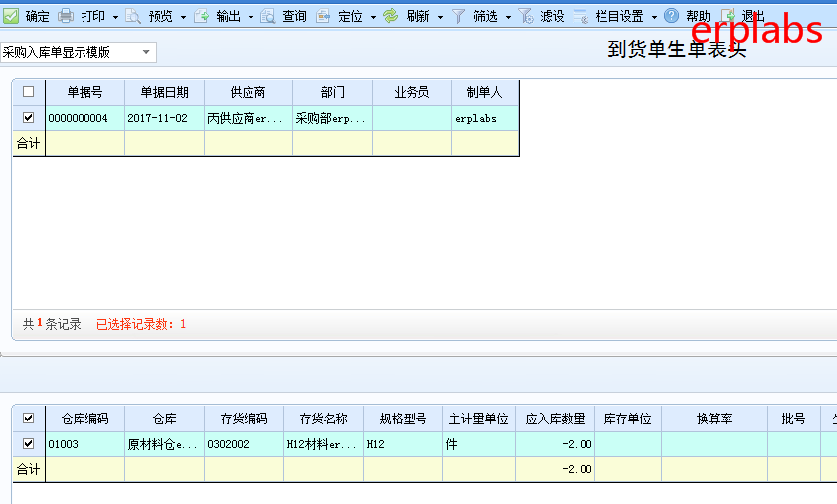Image resolution: width=837 pixels, height=504 pixels.
Task: Click the 单据号 column header
Action: pyautogui.click(x=84, y=92)
